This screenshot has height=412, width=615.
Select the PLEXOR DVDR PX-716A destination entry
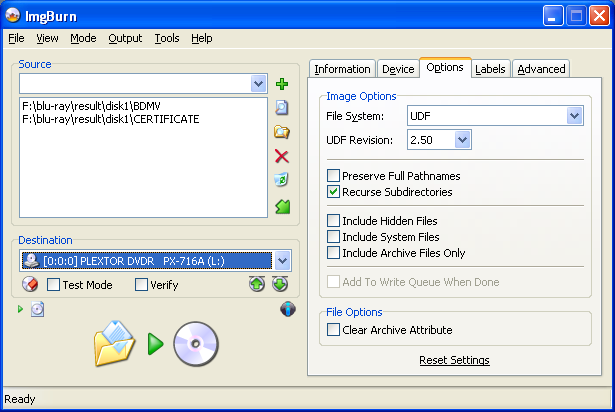(147, 261)
